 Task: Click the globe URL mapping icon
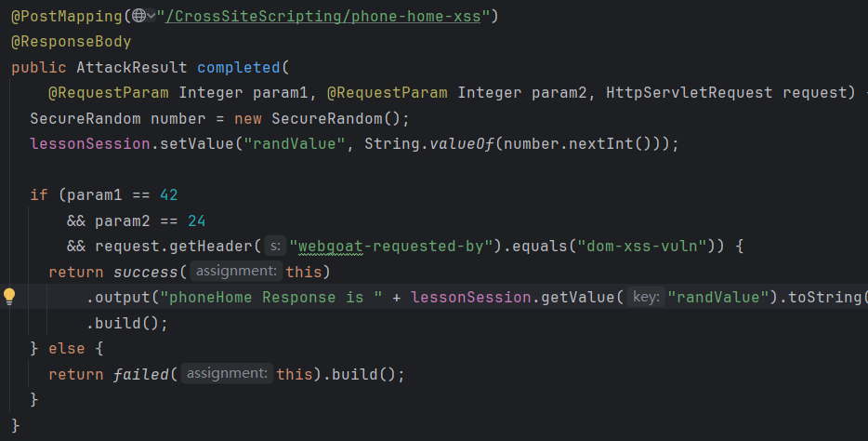coord(139,16)
